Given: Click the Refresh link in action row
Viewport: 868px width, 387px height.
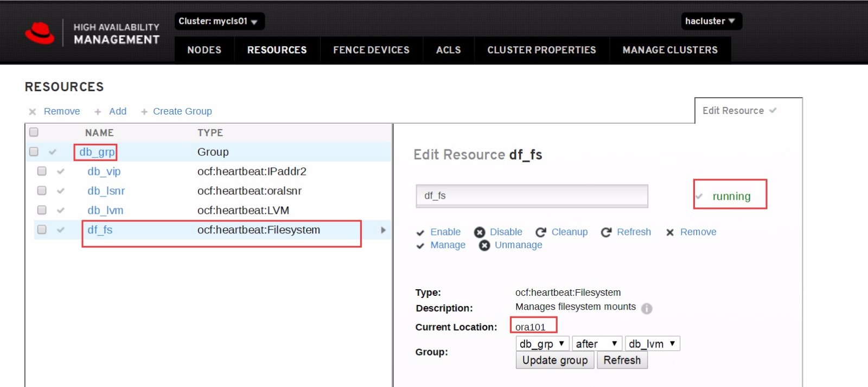Looking at the screenshot, I should (634, 232).
